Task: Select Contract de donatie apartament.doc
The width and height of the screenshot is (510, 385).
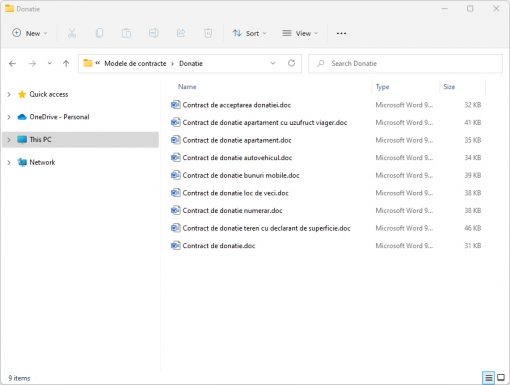Action: (237, 140)
